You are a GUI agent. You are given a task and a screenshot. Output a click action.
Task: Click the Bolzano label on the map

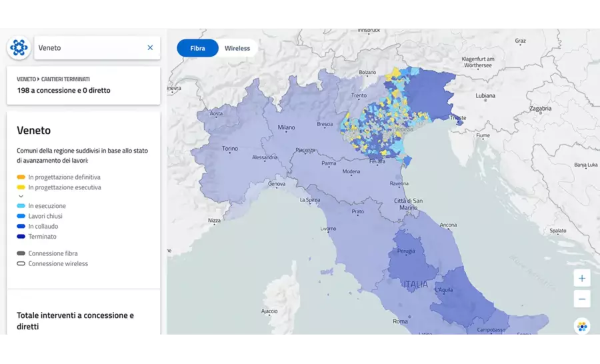pos(367,73)
